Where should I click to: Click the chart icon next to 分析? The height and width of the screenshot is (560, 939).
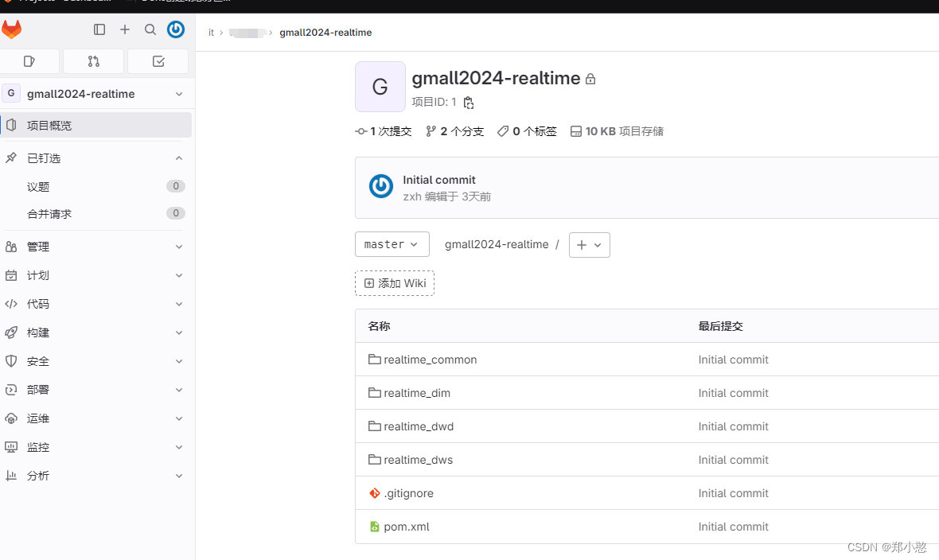[11, 476]
